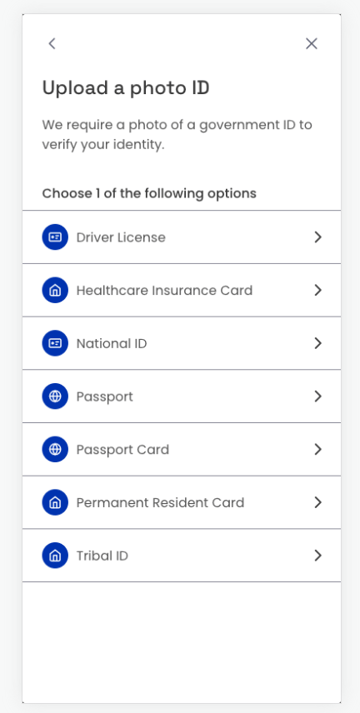Click the Tribal ID building icon
The width and height of the screenshot is (360, 713).
55,555
